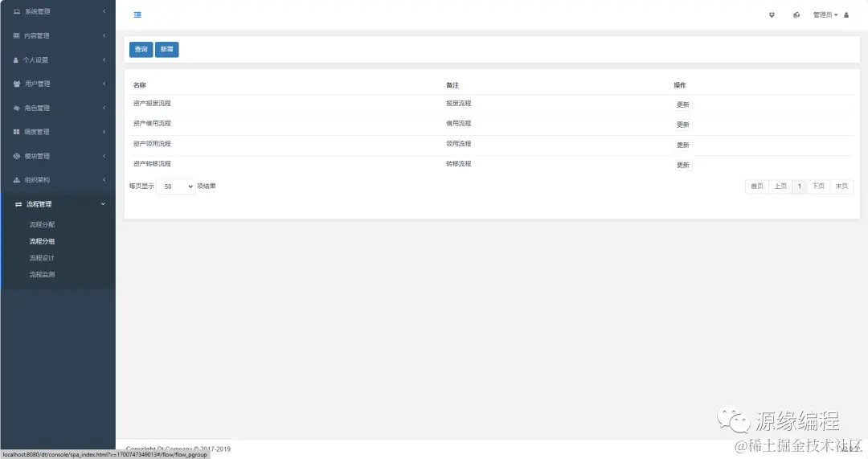Click the laptop icon beside 系统管理
The image size is (868, 459).
pyautogui.click(x=17, y=11)
